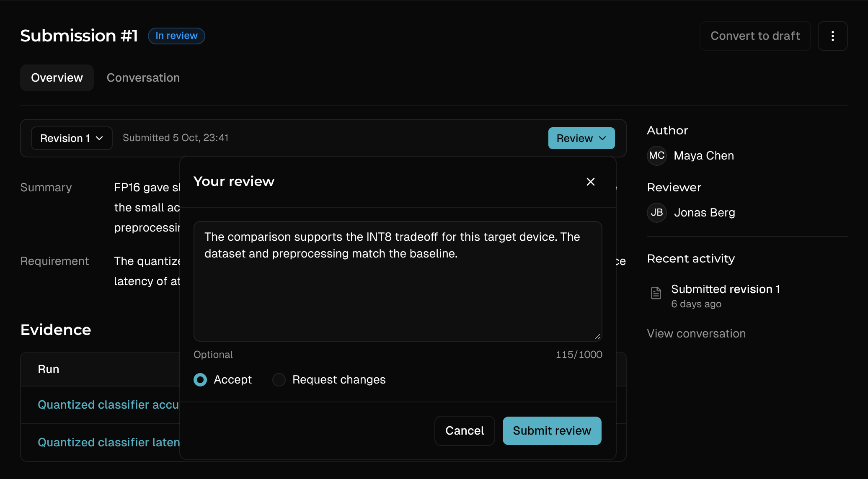Click the Jonas Berg reviewer name
The height and width of the screenshot is (479, 868).
point(704,213)
